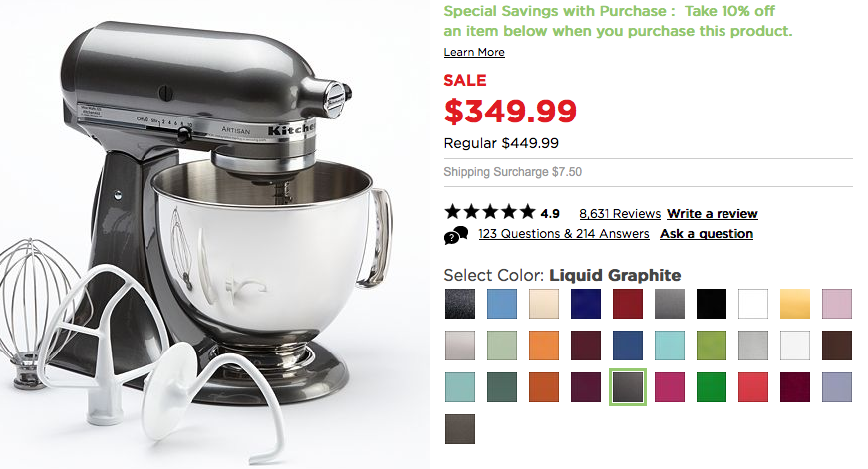Select the highlighted Liquid Graphite swatch

628,387
